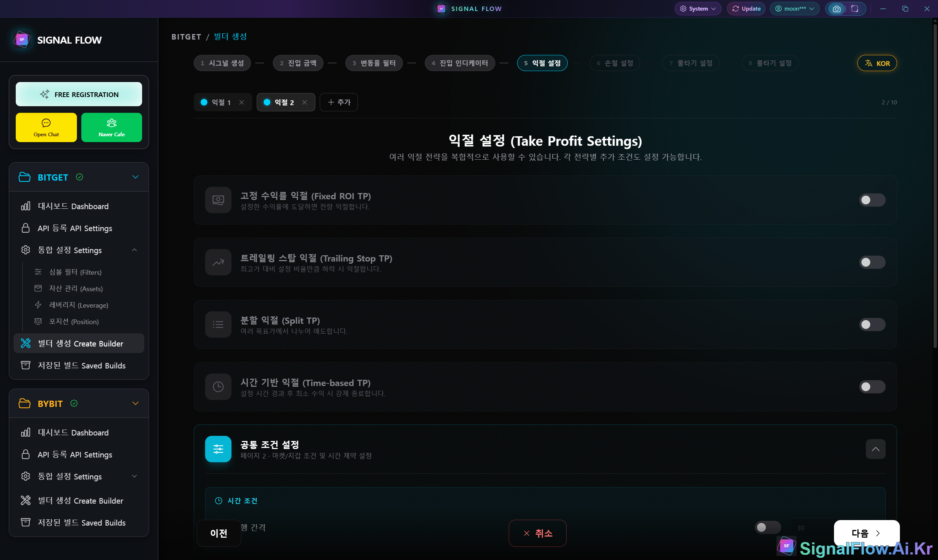Open Leverage settings with lightning icon

[x=78, y=305]
